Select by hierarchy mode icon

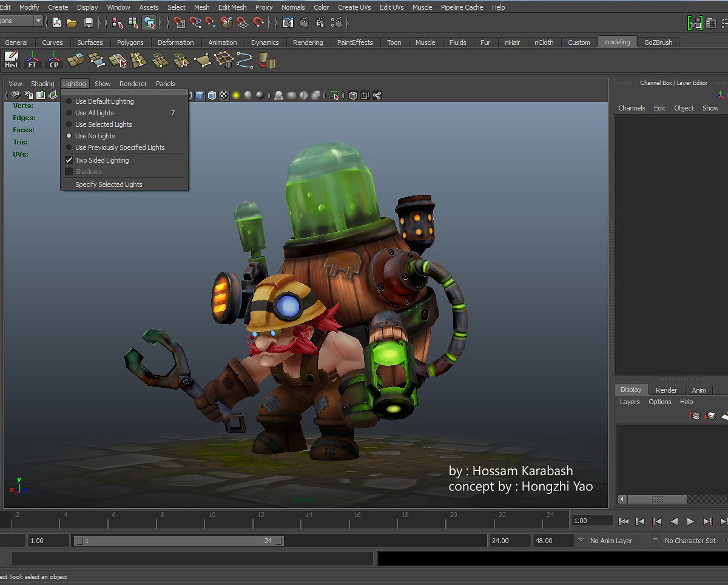coord(118,22)
